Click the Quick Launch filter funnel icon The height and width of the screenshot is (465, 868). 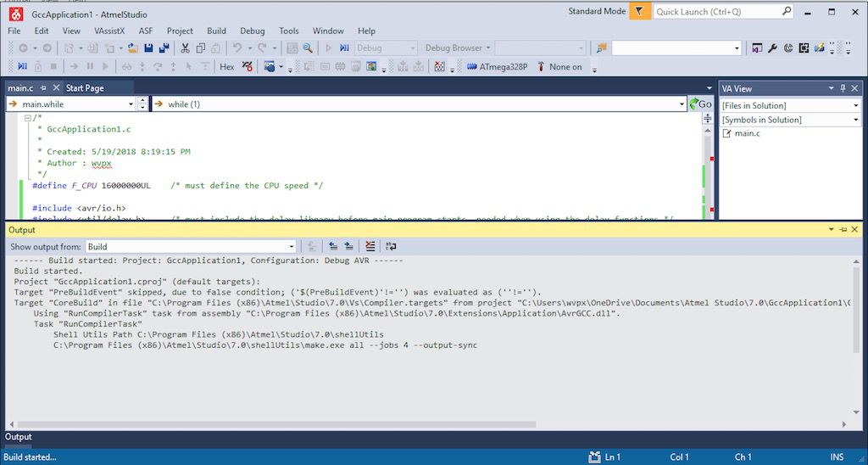(x=639, y=11)
